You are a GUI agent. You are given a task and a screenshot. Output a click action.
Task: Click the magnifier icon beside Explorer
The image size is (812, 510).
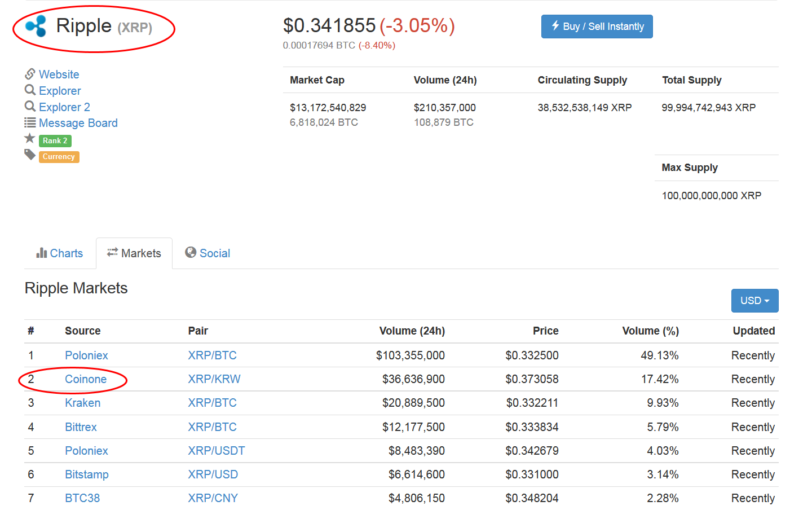pos(30,90)
